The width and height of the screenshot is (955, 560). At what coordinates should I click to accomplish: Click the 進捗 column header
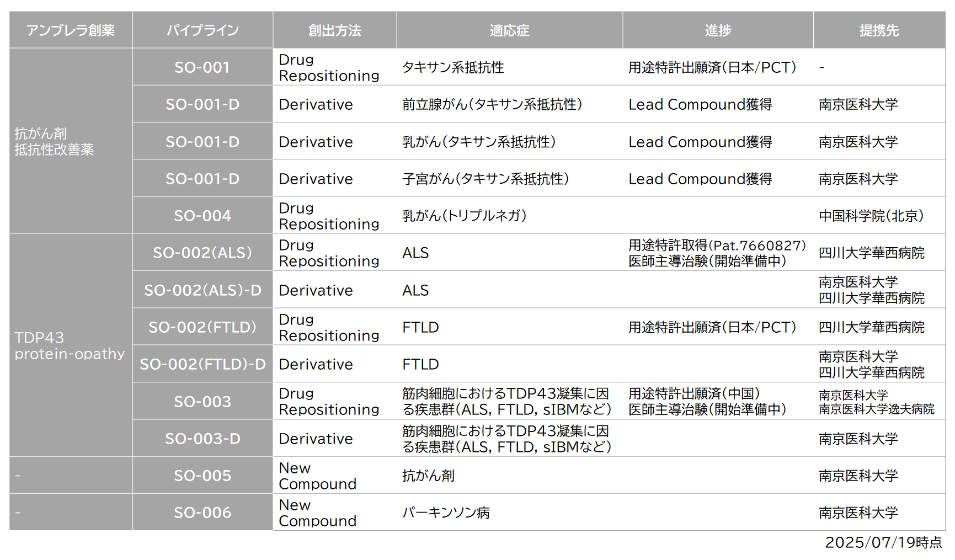point(718,30)
